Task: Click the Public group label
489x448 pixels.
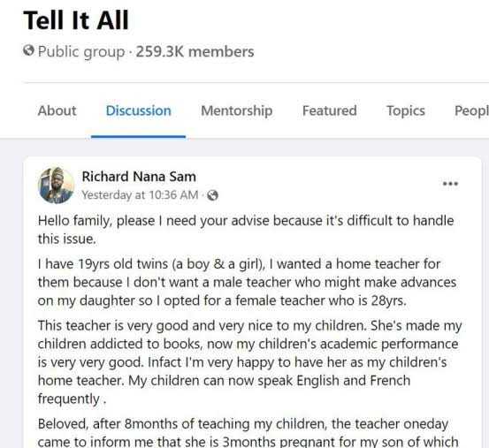Action: [x=81, y=52]
